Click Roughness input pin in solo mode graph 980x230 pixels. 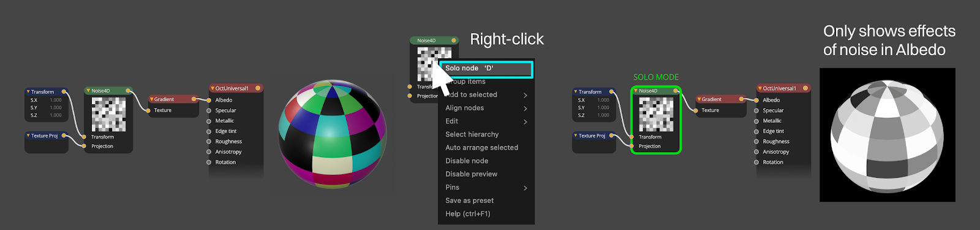pos(756,142)
